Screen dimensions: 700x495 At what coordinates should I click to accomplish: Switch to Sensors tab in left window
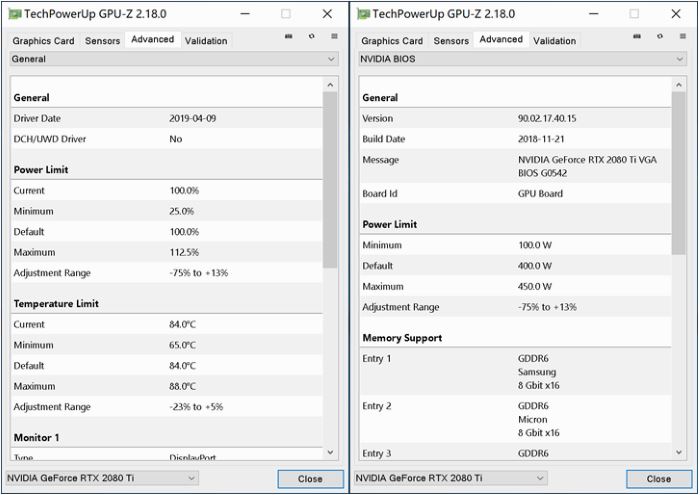click(102, 41)
